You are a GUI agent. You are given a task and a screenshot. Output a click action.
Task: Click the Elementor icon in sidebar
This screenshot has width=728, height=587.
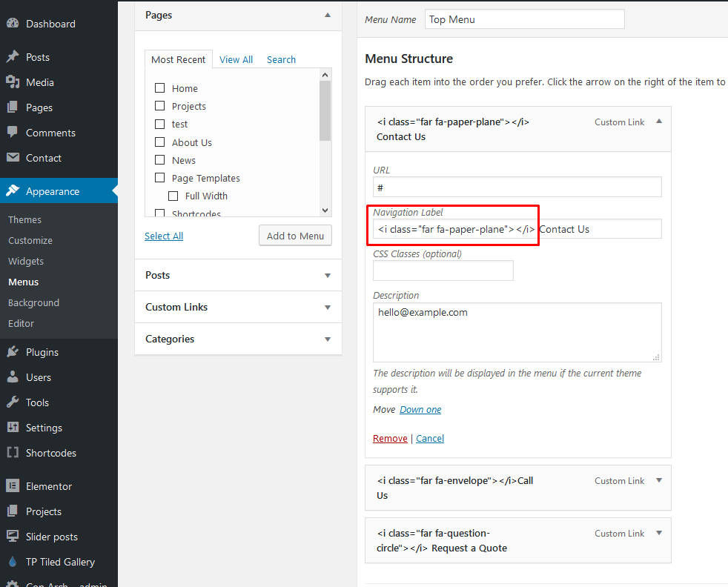coord(13,486)
